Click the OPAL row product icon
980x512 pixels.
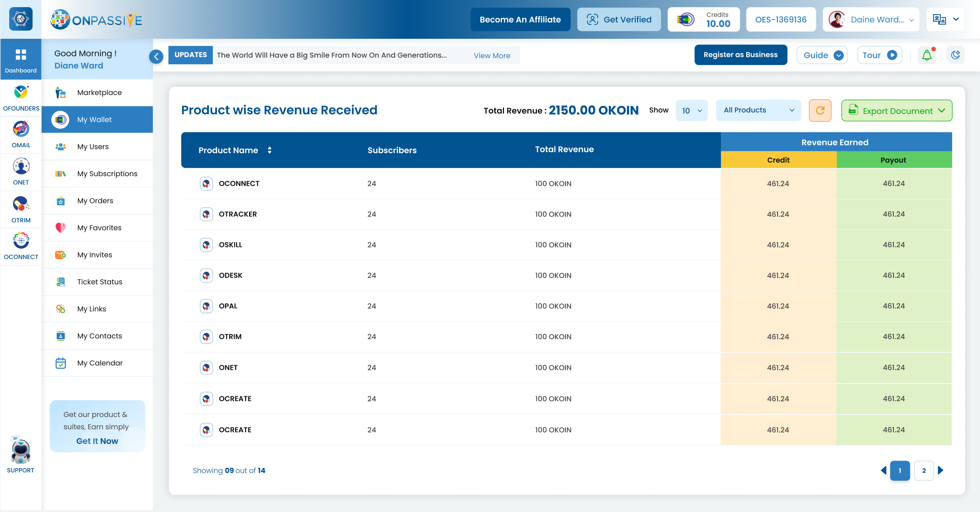click(x=206, y=306)
